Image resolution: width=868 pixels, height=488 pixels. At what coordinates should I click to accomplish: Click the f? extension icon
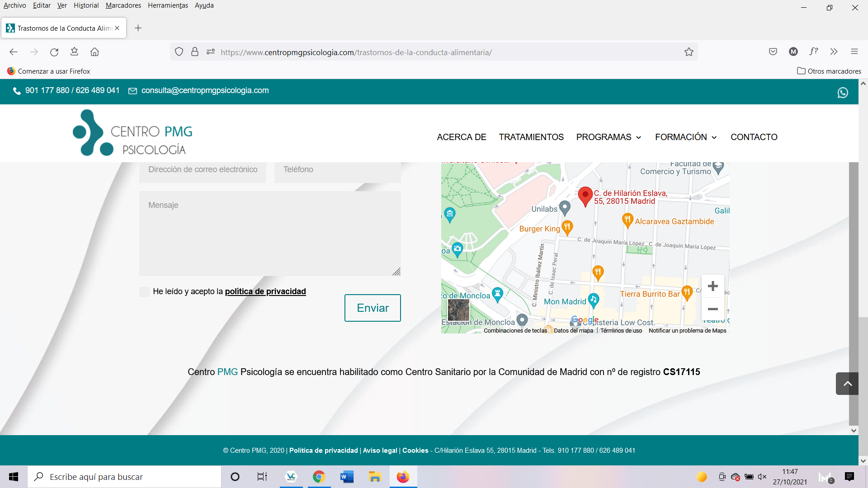[x=814, y=52]
